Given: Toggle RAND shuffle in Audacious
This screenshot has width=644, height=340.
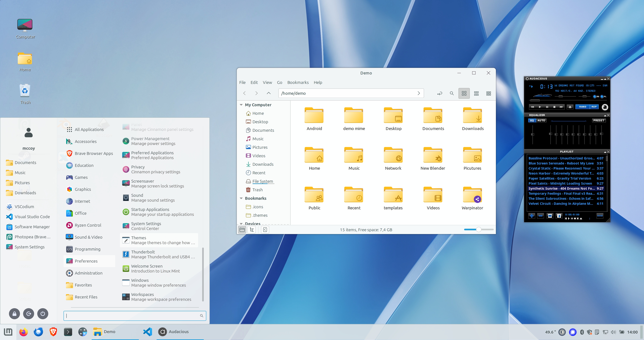Looking at the screenshot, I should click(x=583, y=107).
